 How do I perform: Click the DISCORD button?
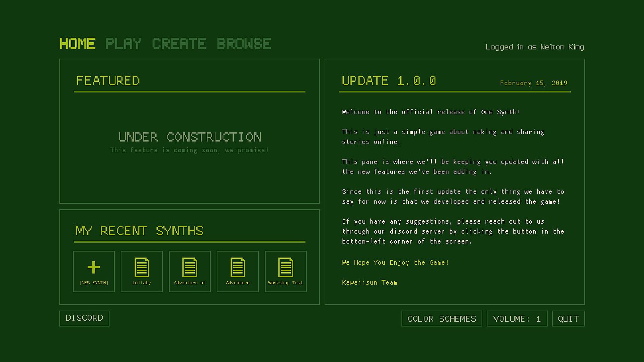[x=84, y=319]
